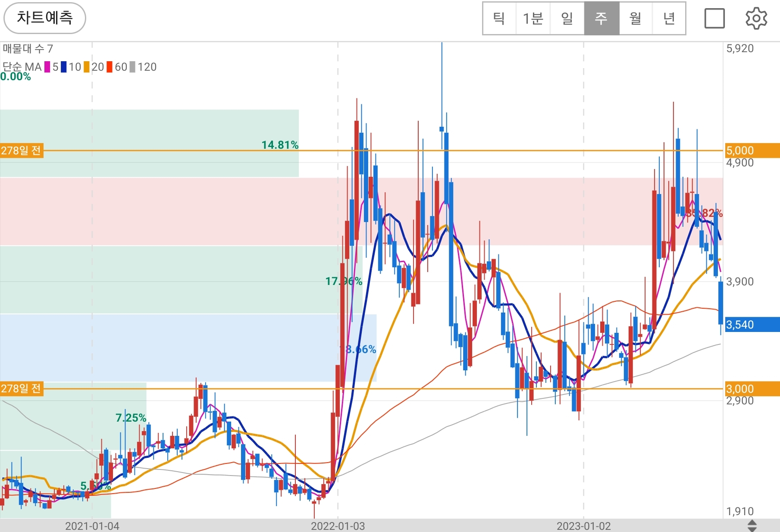Tap the MA 20 orange color swatch
This screenshot has height=532, width=780.
[x=87, y=67]
